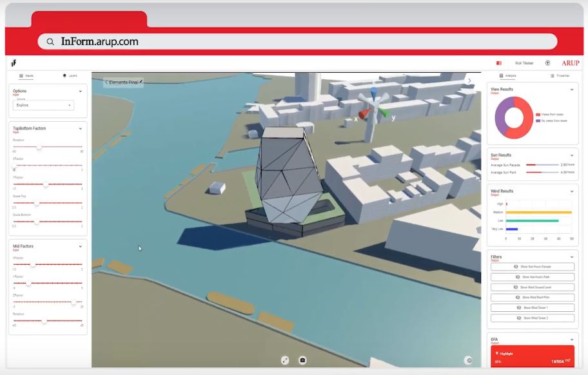This screenshot has width=588, height=375.
Task: Switch to the Properties tab
Action: (x=560, y=75)
